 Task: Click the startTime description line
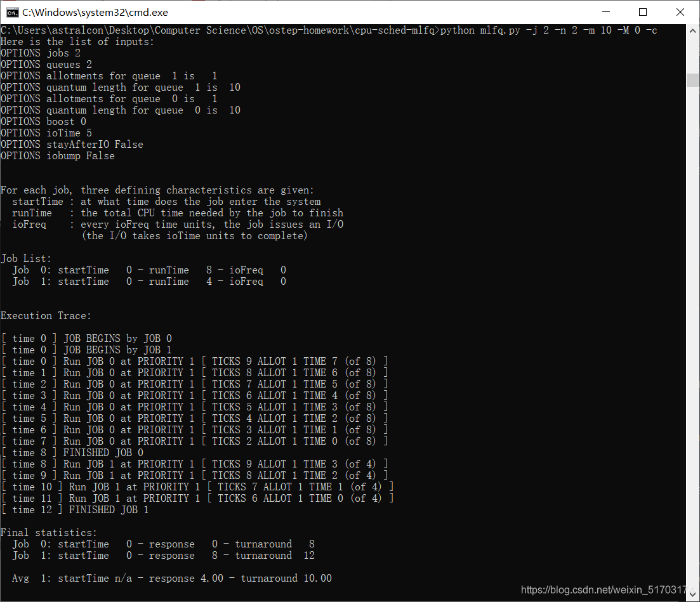pos(166,202)
